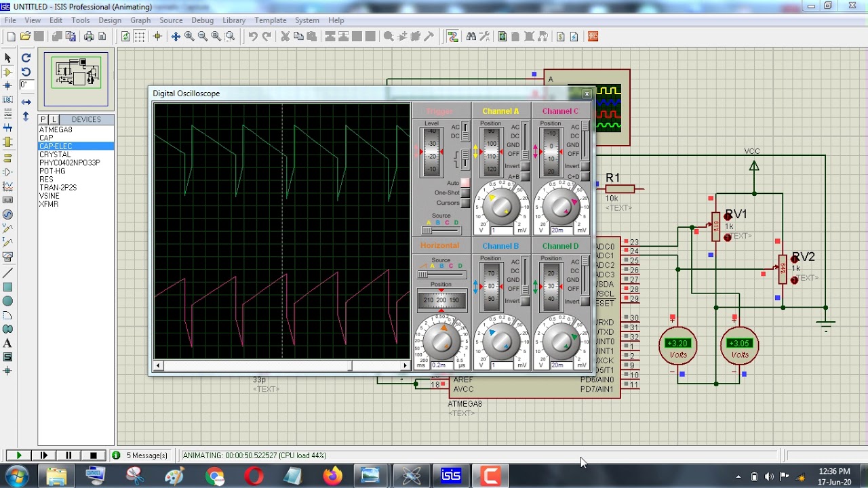Toggle Invert for Channel D
Image resolution: width=868 pixels, height=488 pixels.
coord(585,302)
